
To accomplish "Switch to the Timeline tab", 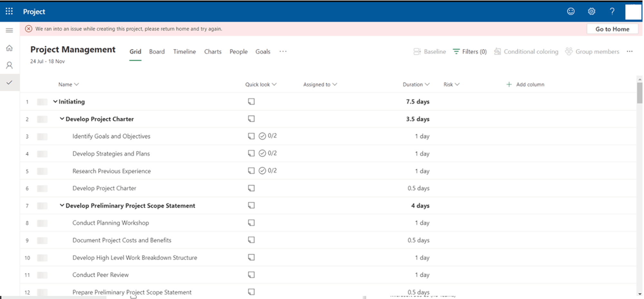I will point(185,51).
